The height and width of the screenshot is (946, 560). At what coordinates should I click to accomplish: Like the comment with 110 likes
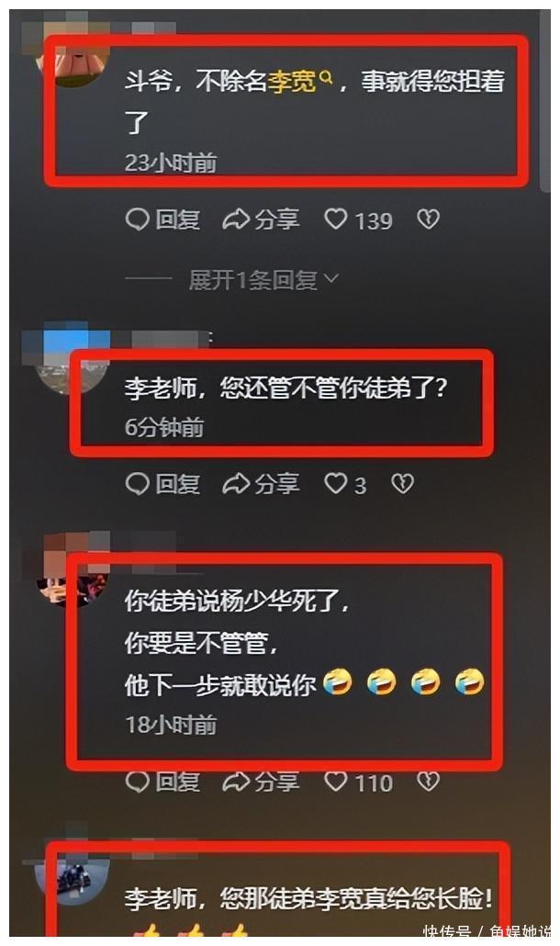coord(359,782)
